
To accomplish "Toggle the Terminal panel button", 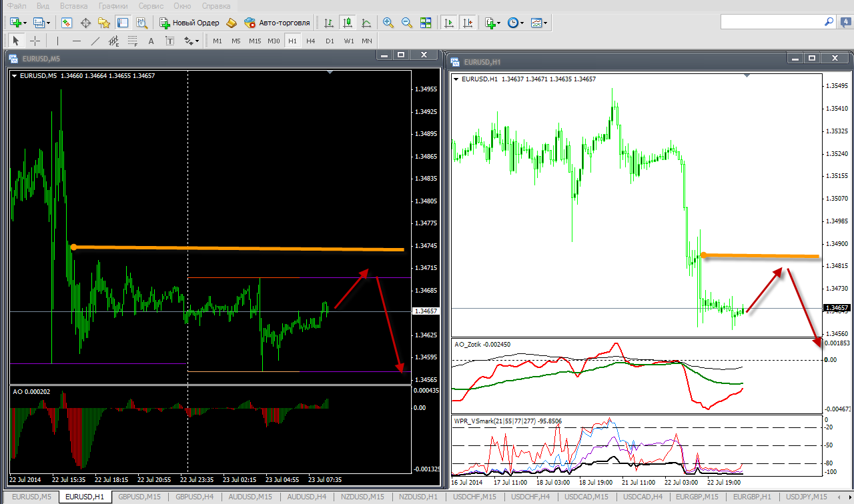I will coord(123,23).
